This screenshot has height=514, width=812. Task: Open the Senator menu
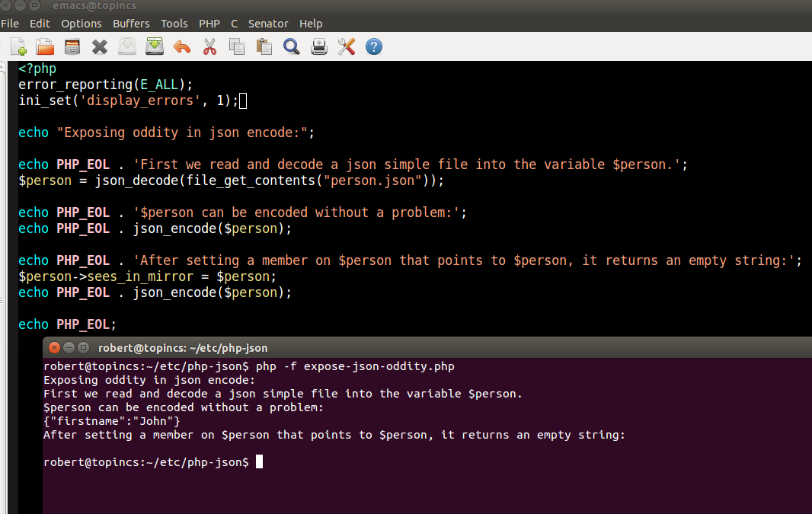(267, 24)
